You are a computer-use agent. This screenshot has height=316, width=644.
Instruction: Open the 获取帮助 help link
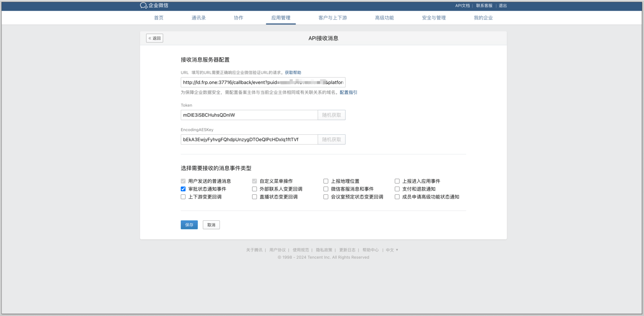pyautogui.click(x=293, y=73)
